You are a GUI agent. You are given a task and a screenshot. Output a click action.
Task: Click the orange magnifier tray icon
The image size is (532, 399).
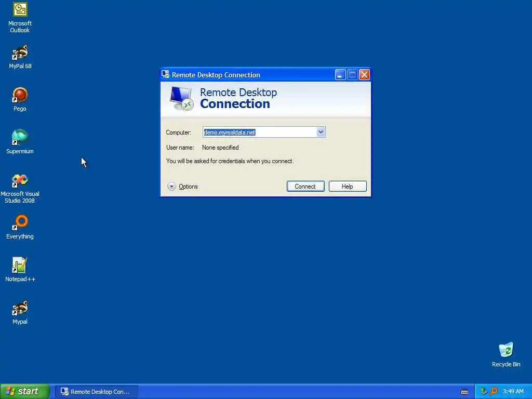[494, 391]
